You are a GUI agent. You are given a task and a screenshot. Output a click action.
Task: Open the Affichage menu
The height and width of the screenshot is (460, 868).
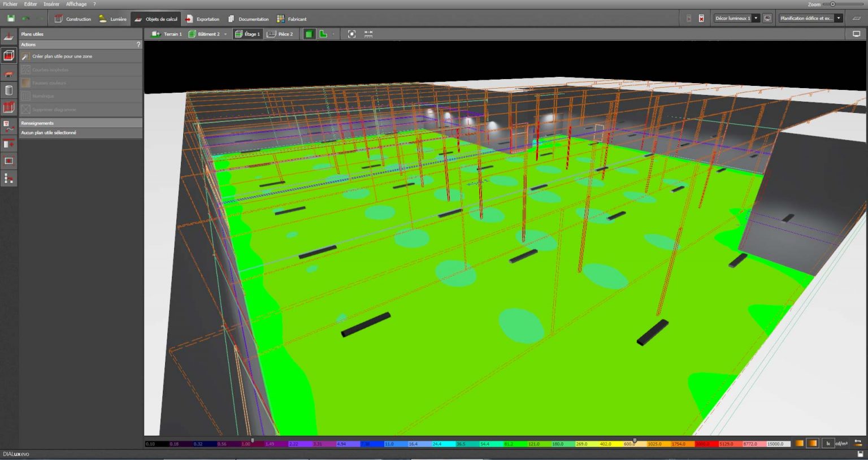[x=76, y=4]
